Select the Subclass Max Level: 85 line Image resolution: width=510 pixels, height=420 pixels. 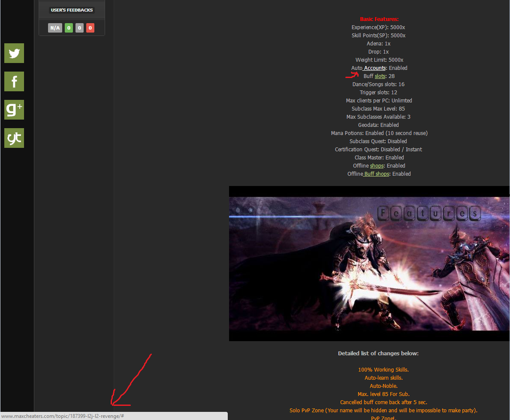[x=378, y=108]
